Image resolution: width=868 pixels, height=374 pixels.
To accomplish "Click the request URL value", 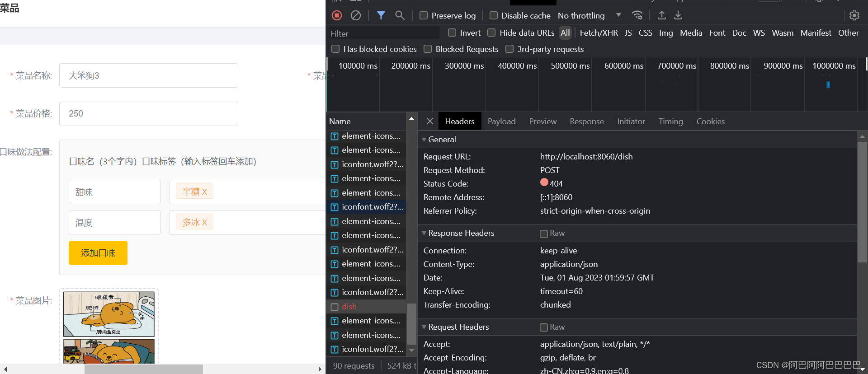I will click(x=586, y=157).
